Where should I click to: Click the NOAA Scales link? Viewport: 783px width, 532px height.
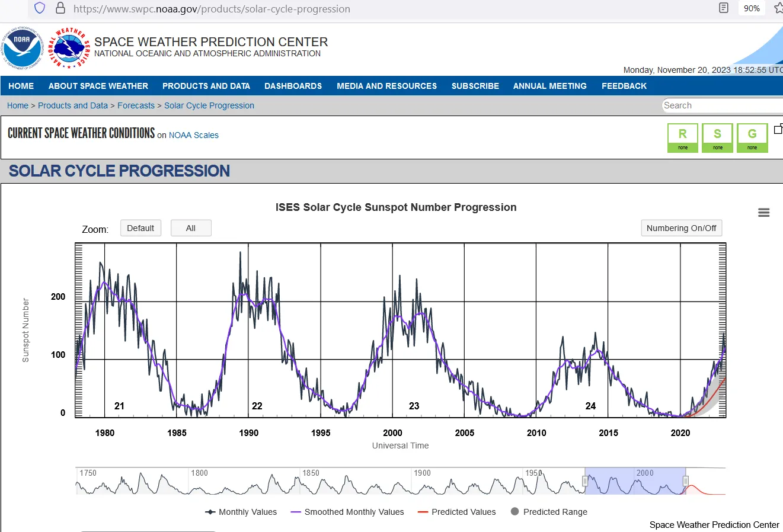coord(194,135)
